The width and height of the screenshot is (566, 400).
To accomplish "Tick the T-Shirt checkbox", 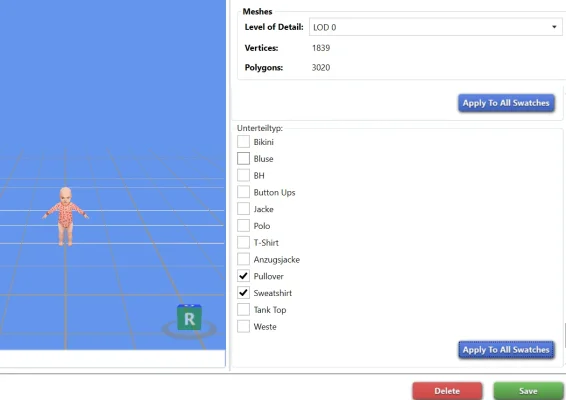I will tap(243, 242).
